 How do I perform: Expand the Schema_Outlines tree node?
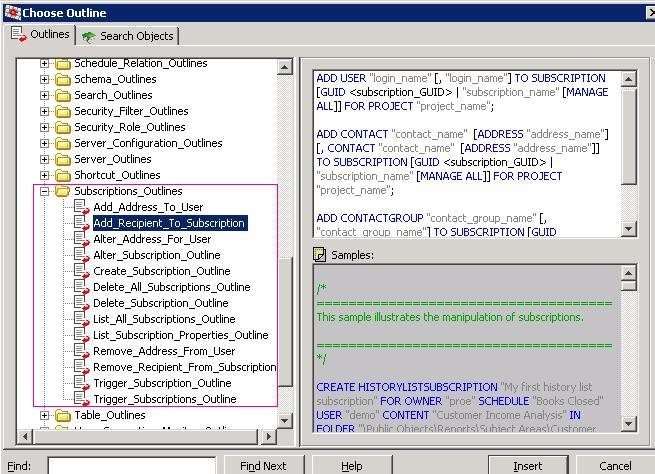pos(45,79)
